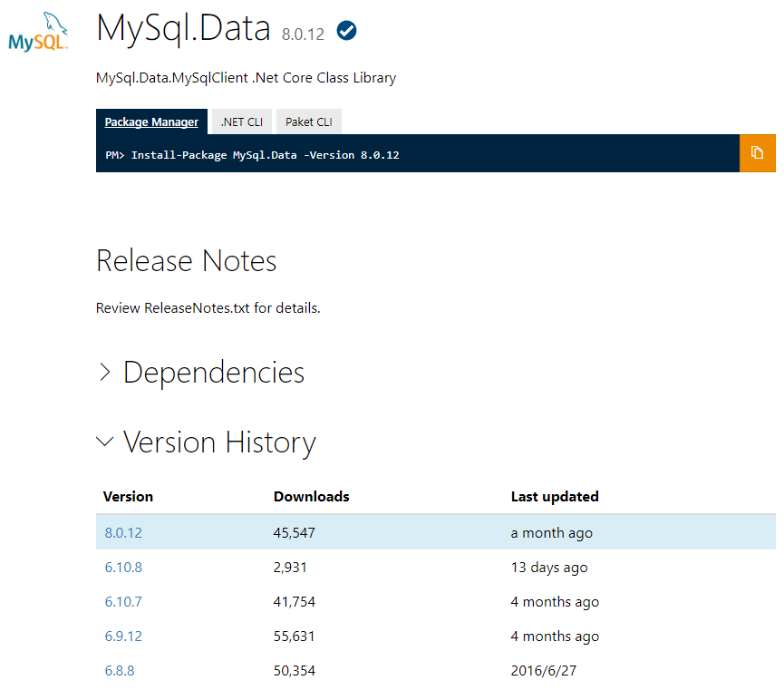Click the chevron next to Dependencies
This screenshot has height=690, width=784.
tap(104, 372)
